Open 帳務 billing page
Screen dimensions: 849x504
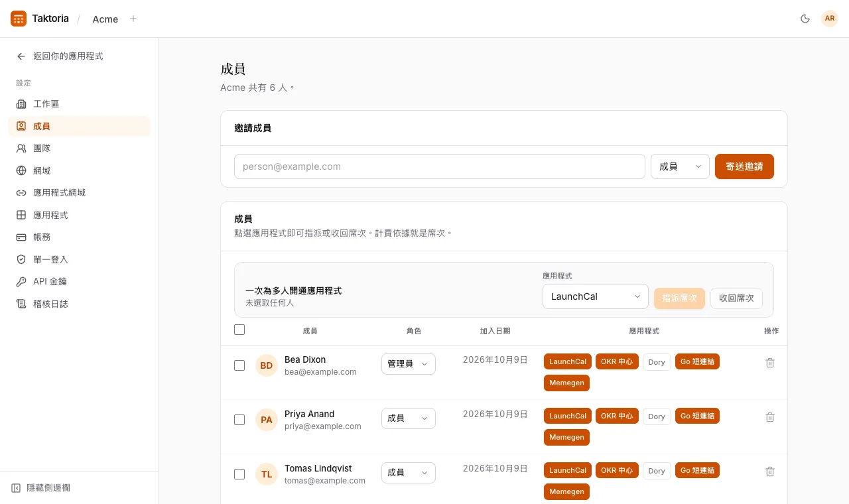pos(79,237)
